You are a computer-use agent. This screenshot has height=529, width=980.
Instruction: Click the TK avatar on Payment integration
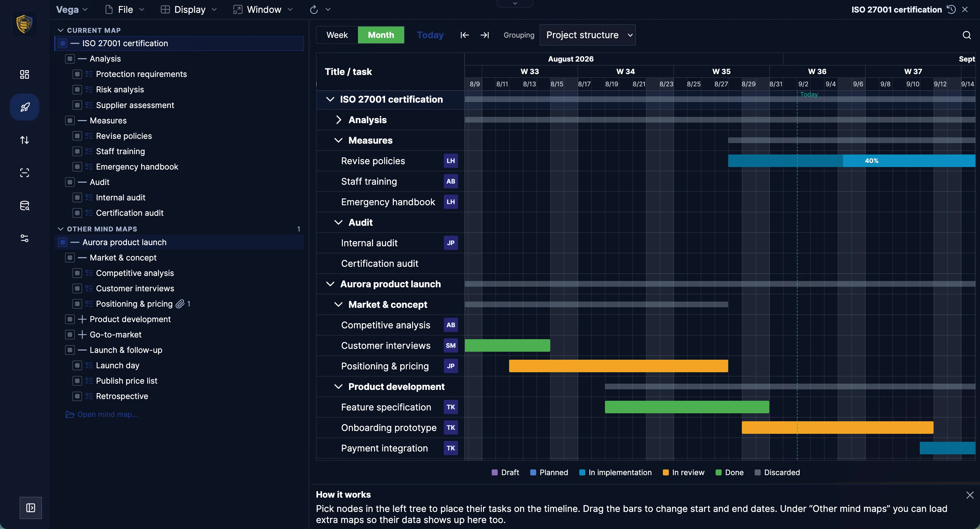pyautogui.click(x=451, y=448)
